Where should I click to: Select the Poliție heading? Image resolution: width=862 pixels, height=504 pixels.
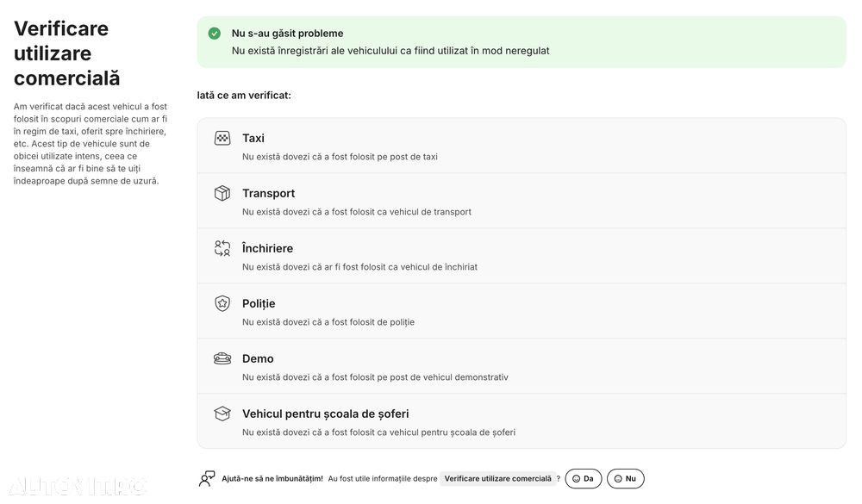point(259,303)
